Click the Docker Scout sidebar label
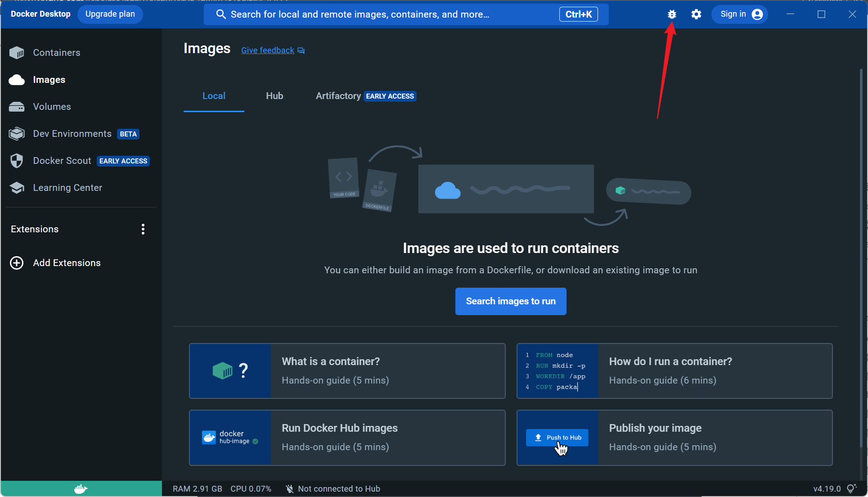Image resolution: width=868 pixels, height=497 pixels. pos(62,161)
